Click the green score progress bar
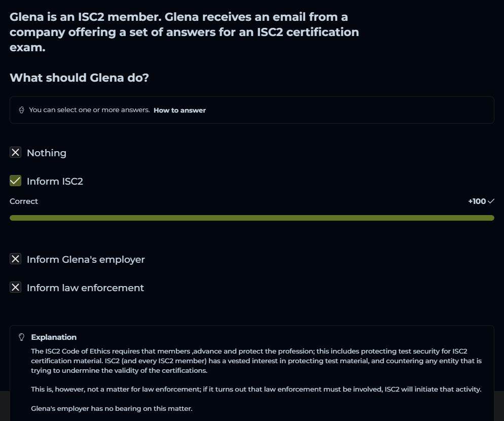This screenshot has width=504, height=421. [251, 218]
